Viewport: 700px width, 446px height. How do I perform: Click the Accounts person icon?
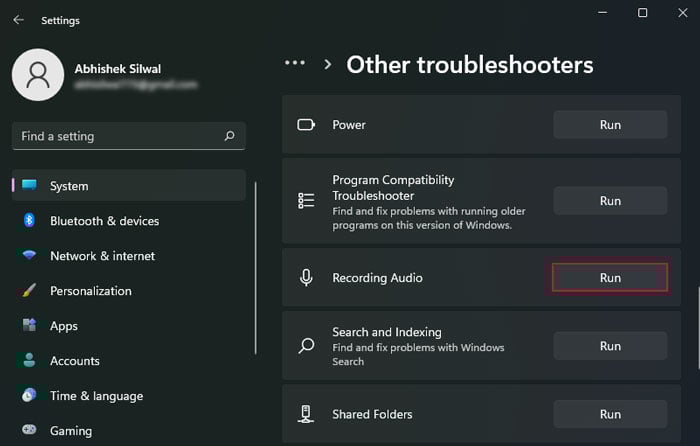pos(29,360)
